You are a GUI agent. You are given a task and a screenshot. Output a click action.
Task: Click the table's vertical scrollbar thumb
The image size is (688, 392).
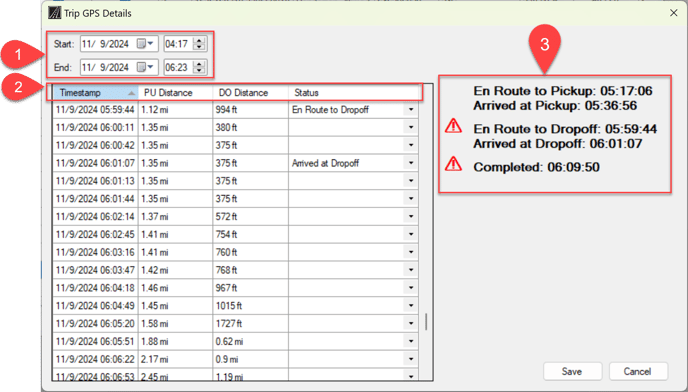point(426,322)
